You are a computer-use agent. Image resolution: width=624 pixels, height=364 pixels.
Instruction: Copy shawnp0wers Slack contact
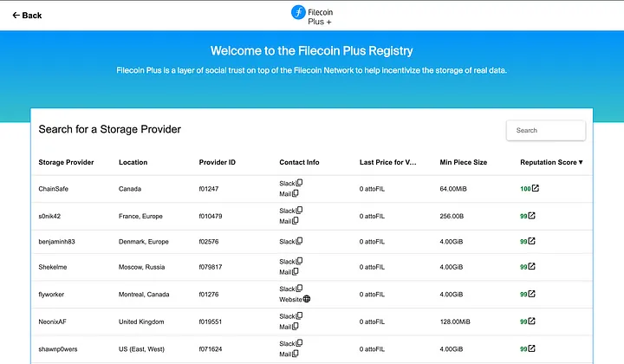coord(299,343)
